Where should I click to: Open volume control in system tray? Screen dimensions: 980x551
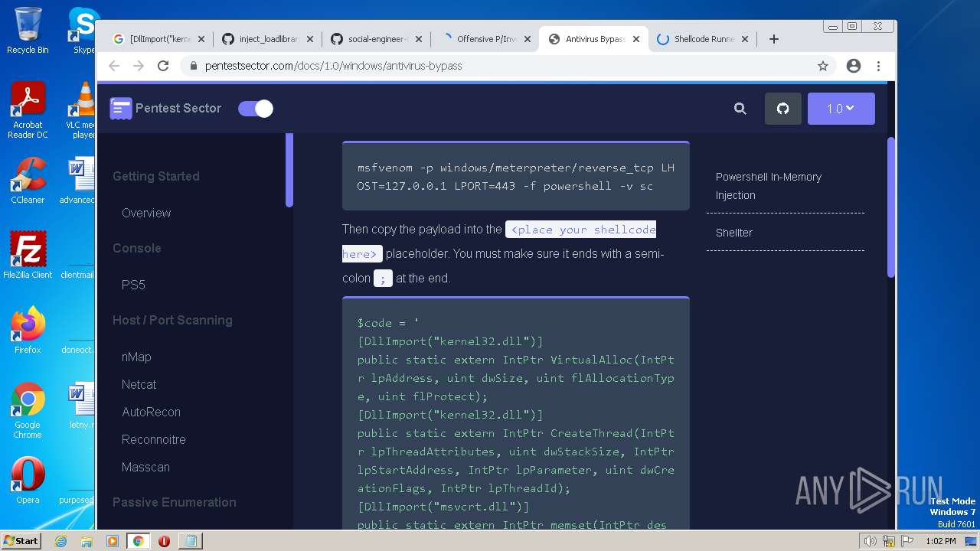click(x=871, y=541)
